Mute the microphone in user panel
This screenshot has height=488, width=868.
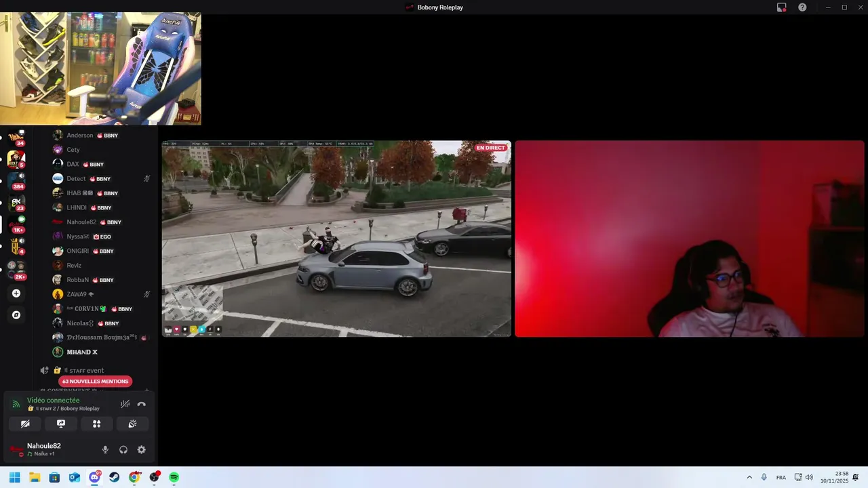(105, 449)
